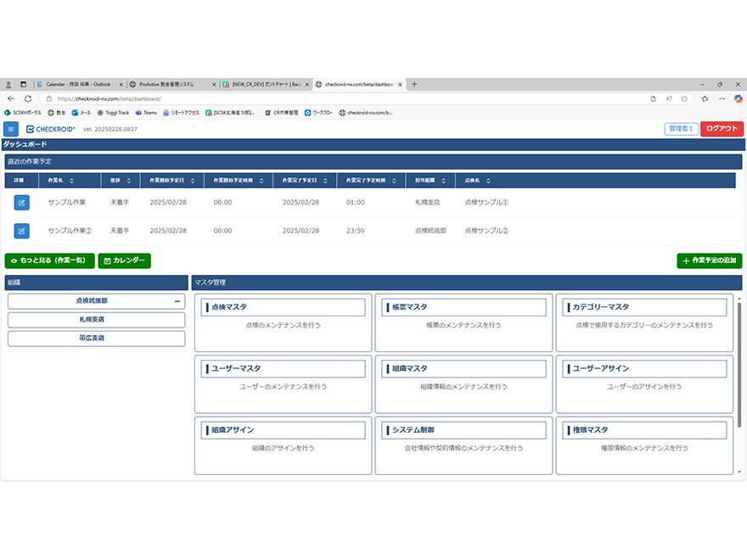The height and width of the screenshot is (560, 747).
Task: Sort table by 点検名 column
Action: [x=488, y=181]
